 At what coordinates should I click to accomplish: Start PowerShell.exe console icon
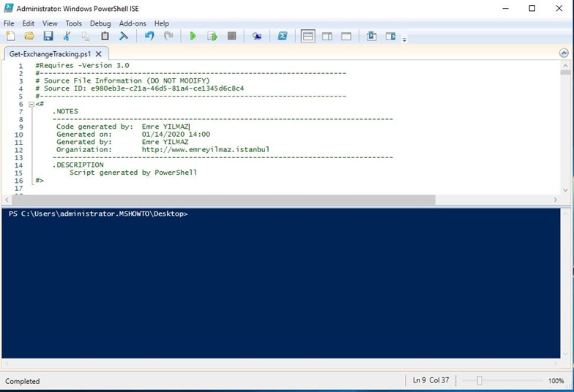(283, 37)
